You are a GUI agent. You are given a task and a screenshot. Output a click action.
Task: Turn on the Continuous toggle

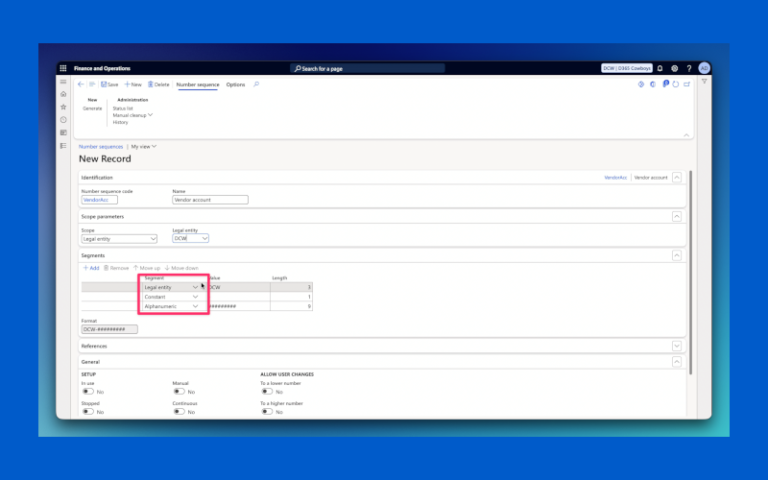[179, 411]
